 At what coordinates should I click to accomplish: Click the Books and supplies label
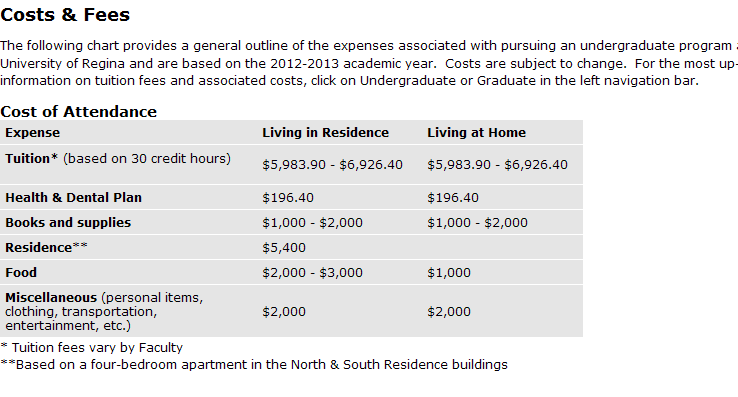pos(68,223)
